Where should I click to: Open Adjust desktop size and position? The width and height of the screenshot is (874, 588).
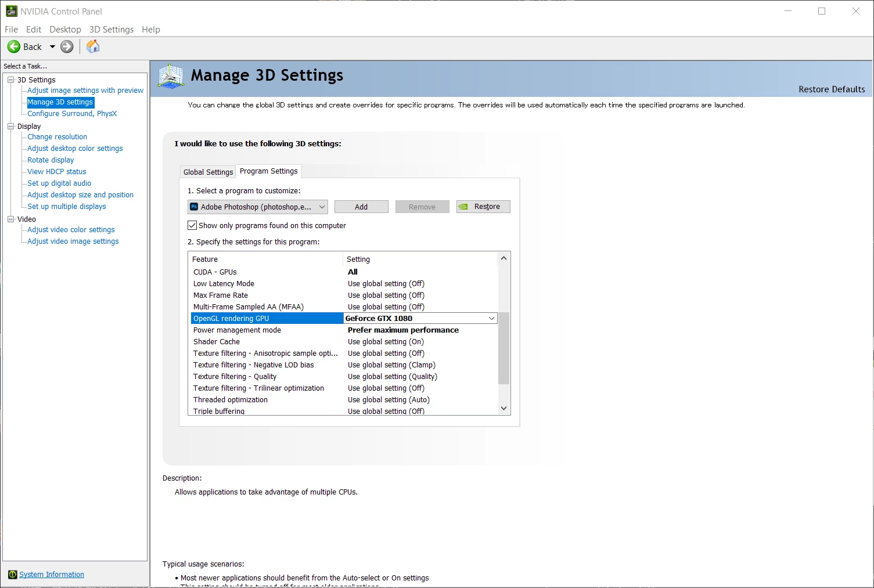tap(80, 195)
